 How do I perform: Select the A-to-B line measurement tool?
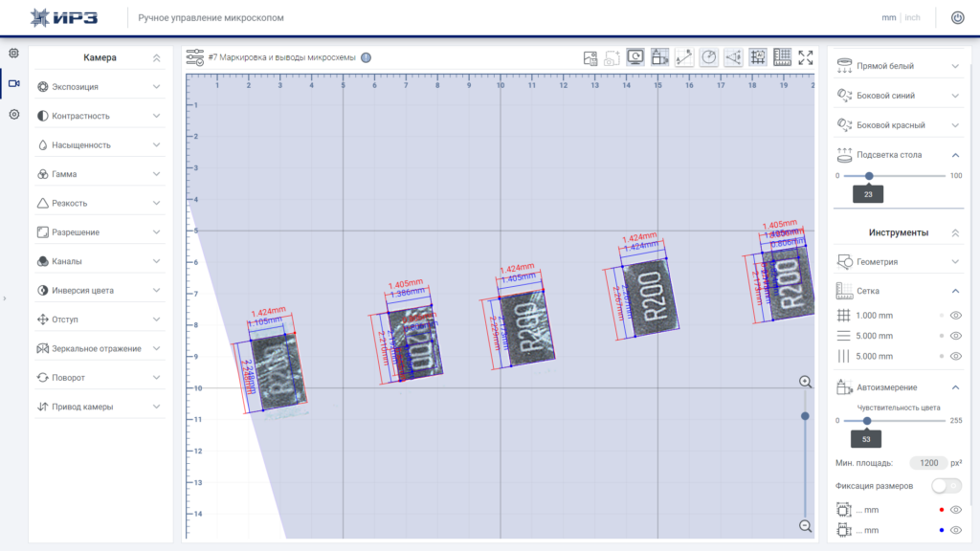[684, 57]
